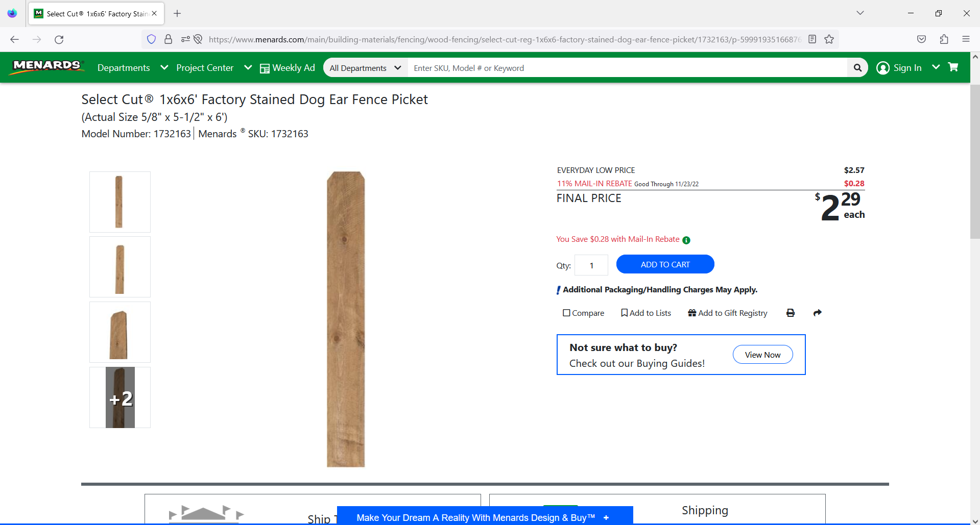This screenshot has height=525, width=980.
Task: Open the All Departments dropdown
Action: coord(365,67)
